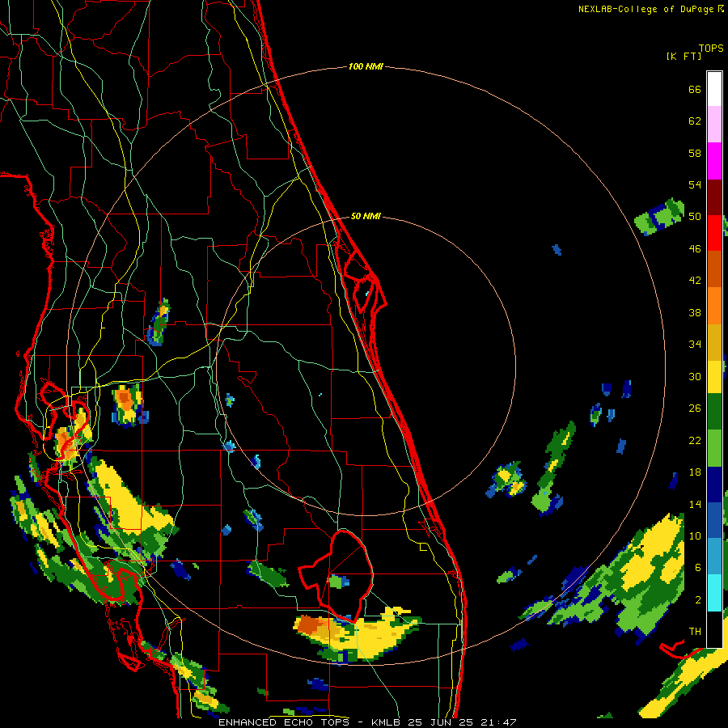Click the white color swatch on the scale
The height and width of the screenshot is (728, 728).
tap(714, 89)
